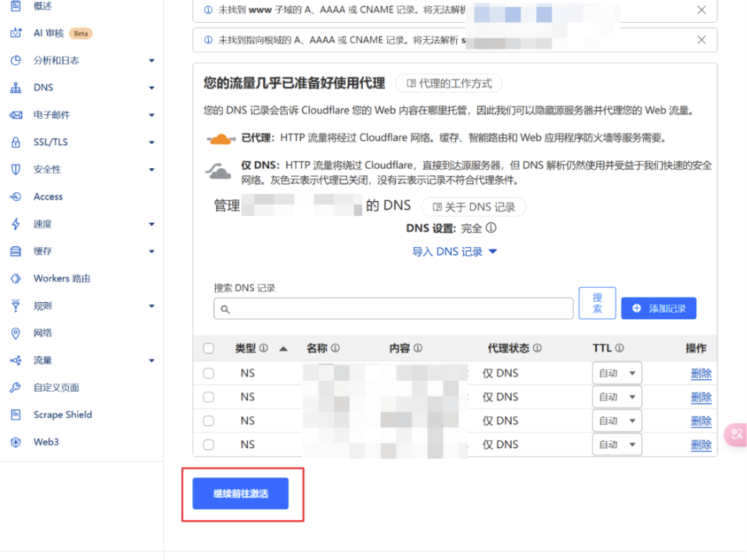Click the 安全性 shield icon
The image size is (747, 560).
[x=16, y=169]
